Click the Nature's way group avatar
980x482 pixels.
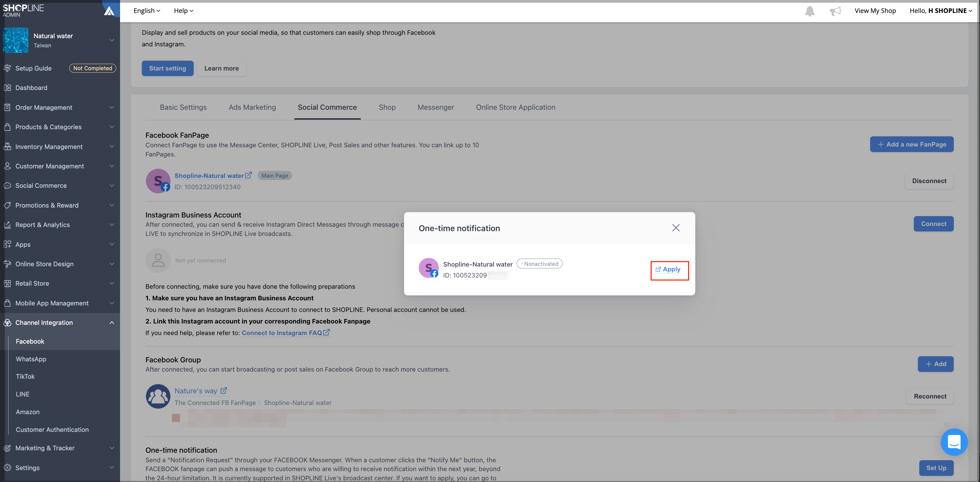tap(158, 396)
